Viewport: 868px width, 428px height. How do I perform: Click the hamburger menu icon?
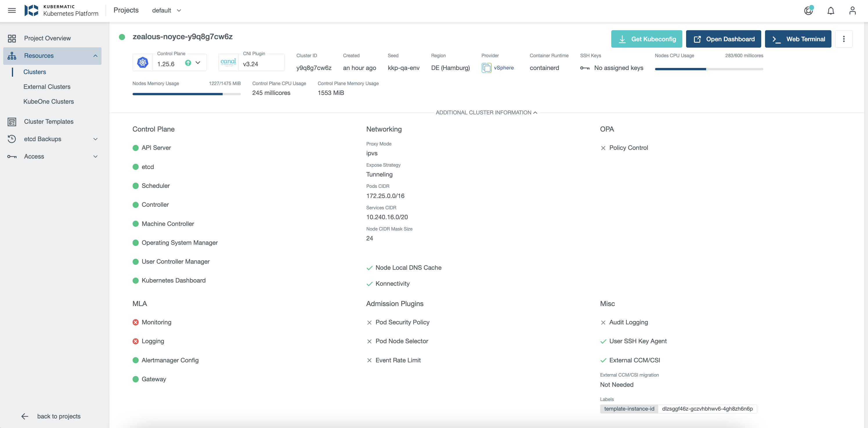12,10
